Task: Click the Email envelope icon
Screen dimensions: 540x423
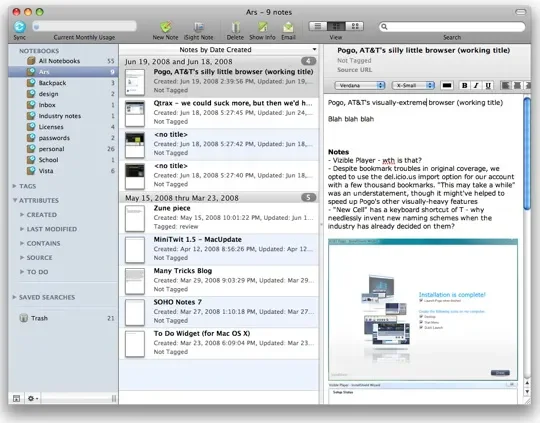Action: pyautogui.click(x=288, y=27)
